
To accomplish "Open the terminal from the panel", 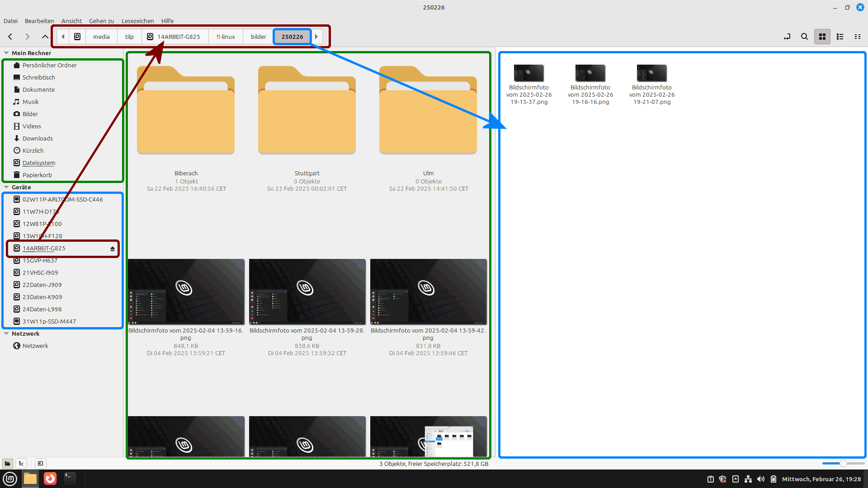I will [70, 479].
